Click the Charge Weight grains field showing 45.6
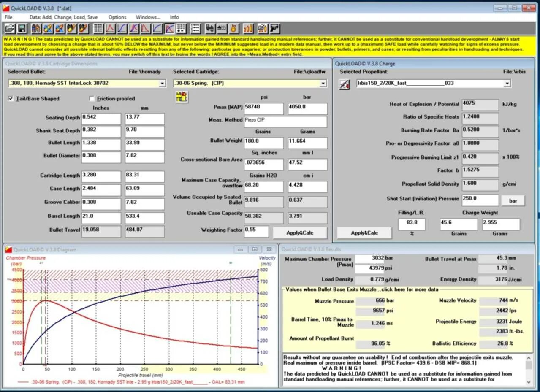Screen dimensions: 540x392 [459, 224]
